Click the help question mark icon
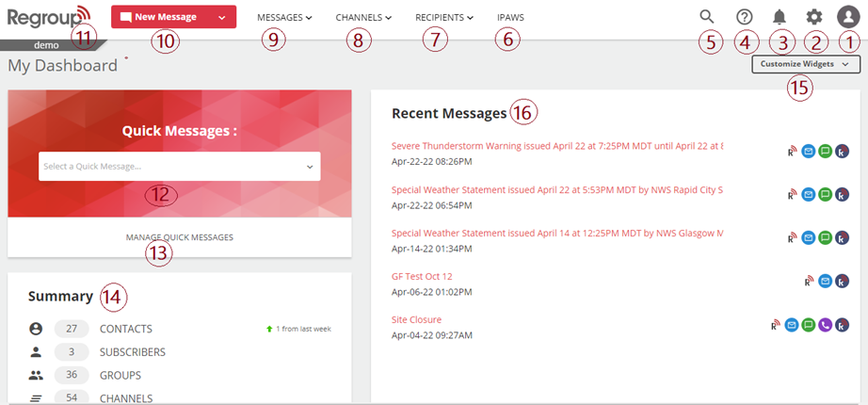 (744, 17)
